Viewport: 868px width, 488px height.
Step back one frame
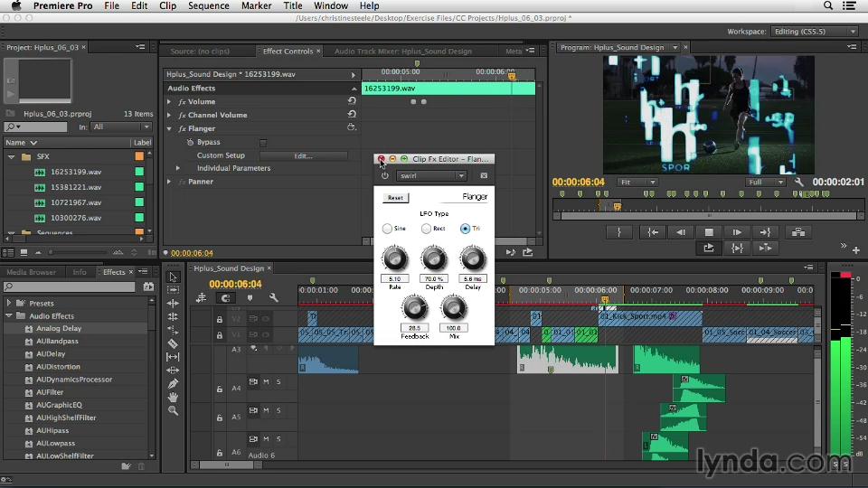[x=680, y=232]
